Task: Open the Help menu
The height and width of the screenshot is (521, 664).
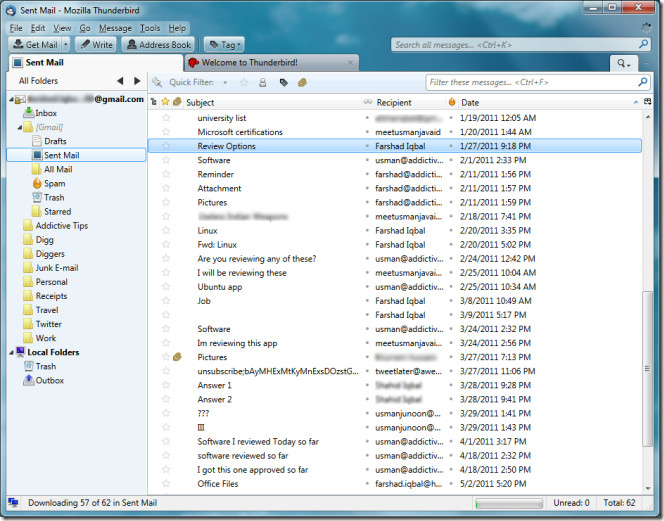Action: tap(177, 28)
